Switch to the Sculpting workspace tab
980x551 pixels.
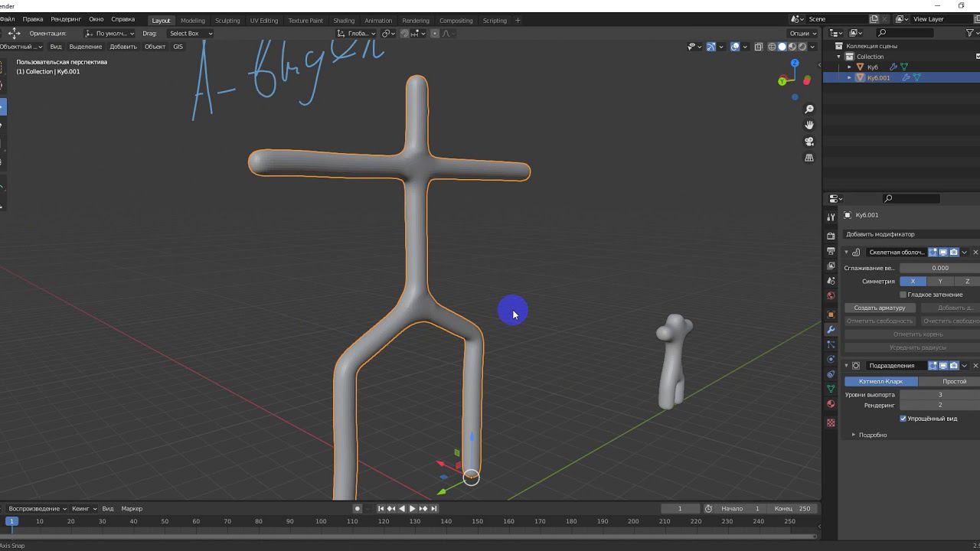click(x=227, y=21)
